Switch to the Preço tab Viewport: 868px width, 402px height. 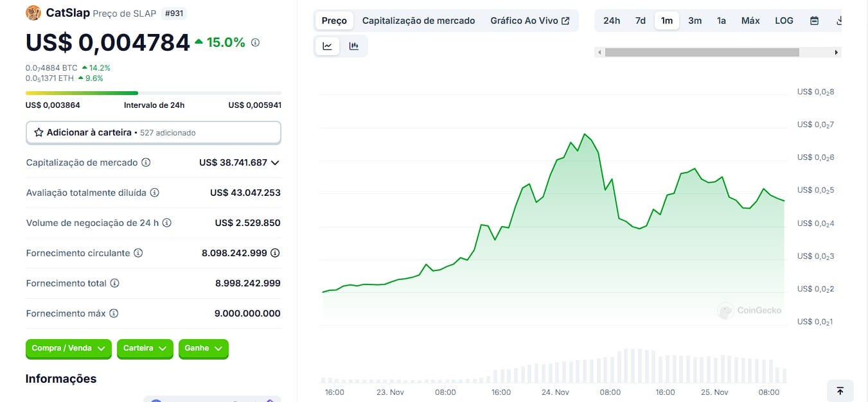[x=334, y=21]
